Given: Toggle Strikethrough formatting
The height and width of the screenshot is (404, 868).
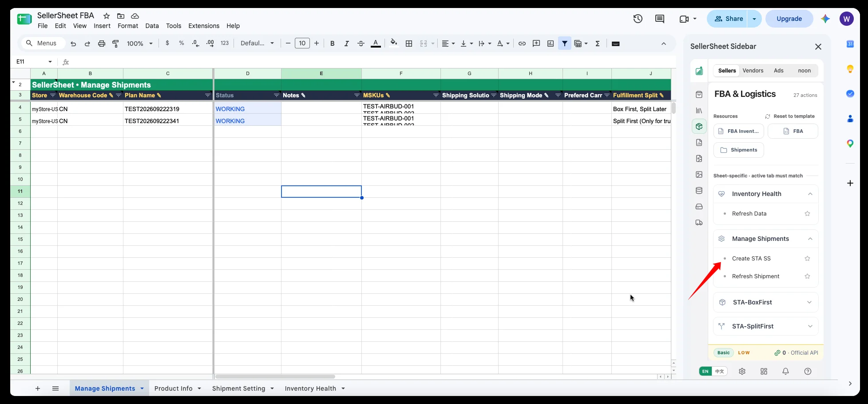Looking at the screenshot, I should (361, 44).
